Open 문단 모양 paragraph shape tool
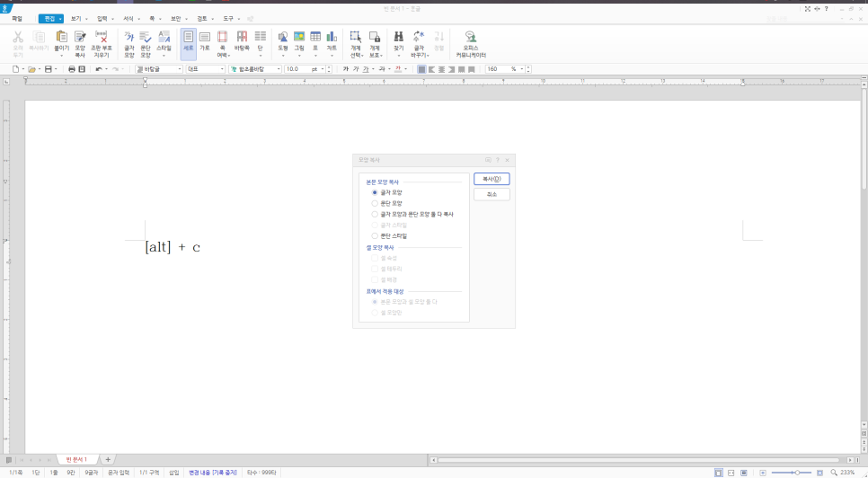Viewport: 868px width, 478px height. pyautogui.click(x=145, y=44)
